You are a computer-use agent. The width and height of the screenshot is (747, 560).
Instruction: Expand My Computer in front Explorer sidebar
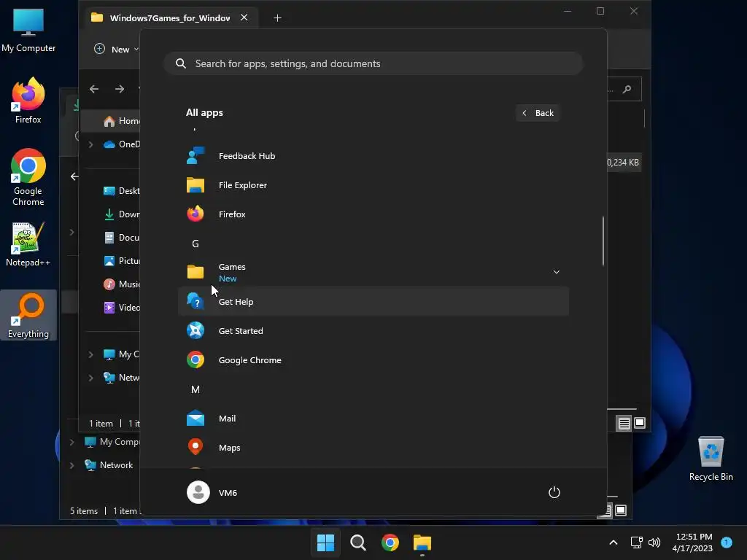click(90, 354)
